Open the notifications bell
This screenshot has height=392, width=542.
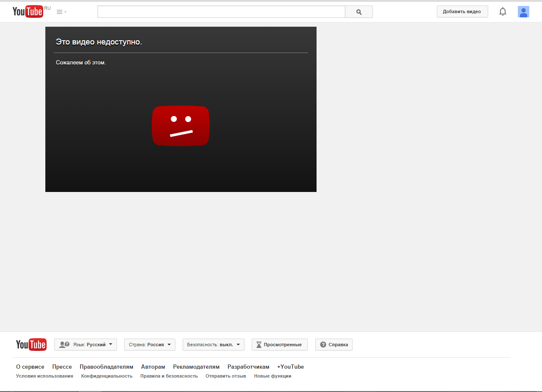[503, 12]
